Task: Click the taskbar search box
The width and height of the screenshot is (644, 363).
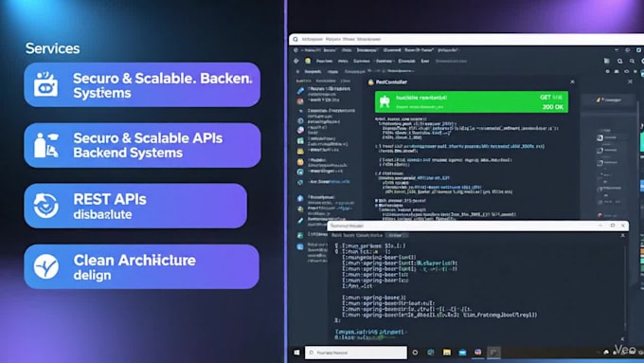Action: point(356,353)
